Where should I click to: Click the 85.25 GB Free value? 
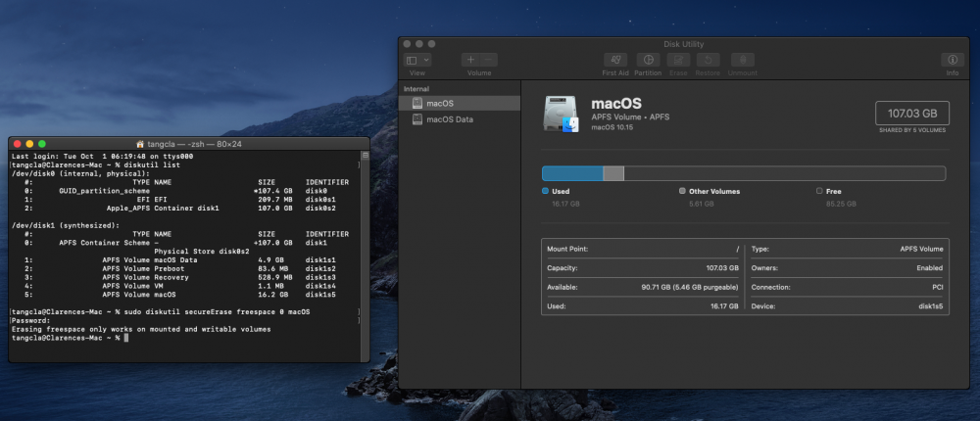tap(841, 204)
